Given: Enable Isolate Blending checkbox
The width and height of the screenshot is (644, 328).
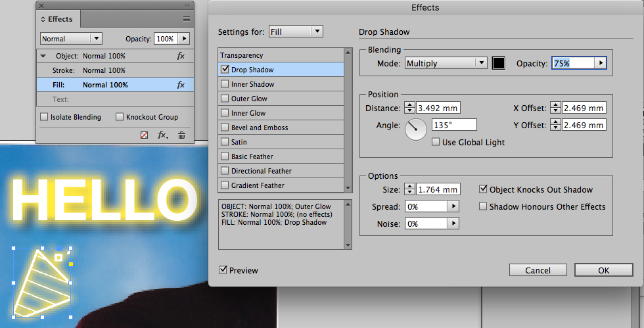Looking at the screenshot, I should click(x=45, y=117).
